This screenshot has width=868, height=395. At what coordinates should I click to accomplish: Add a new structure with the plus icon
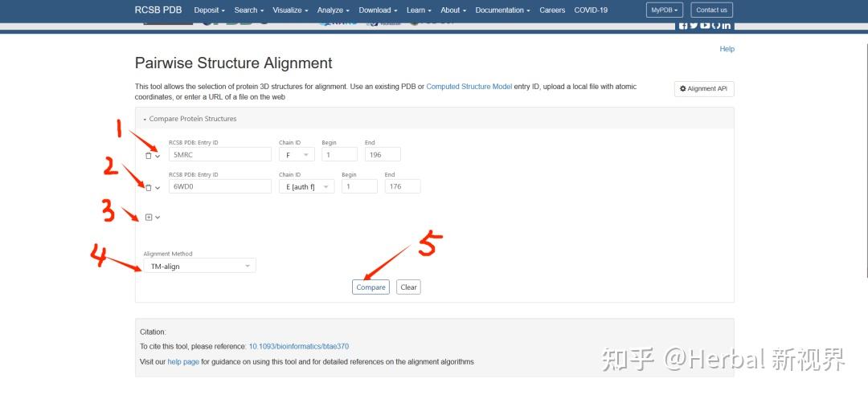click(x=149, y=218)
